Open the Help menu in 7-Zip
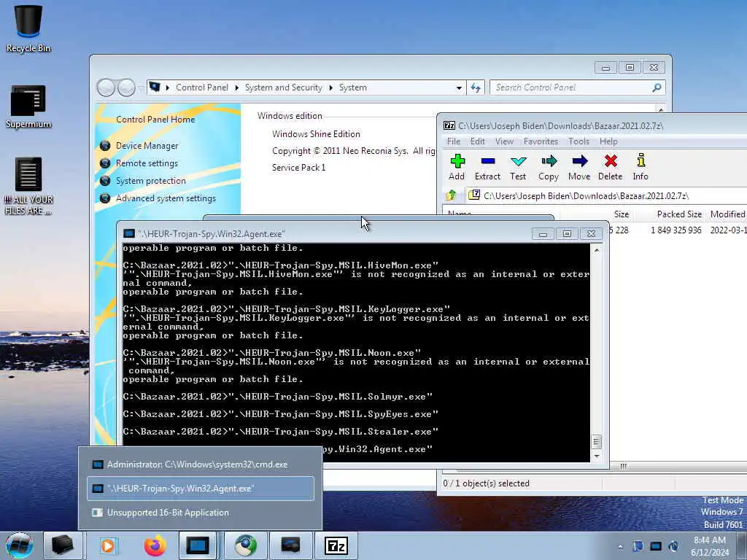The height and width of the screenshot is (560, 747). [x=608, y=141]
